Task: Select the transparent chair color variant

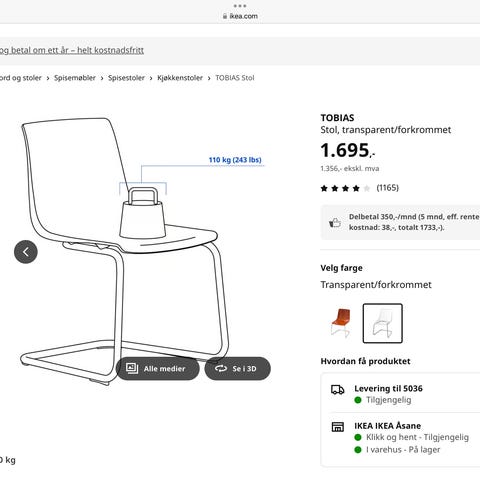Action: [x=382, y=323]
